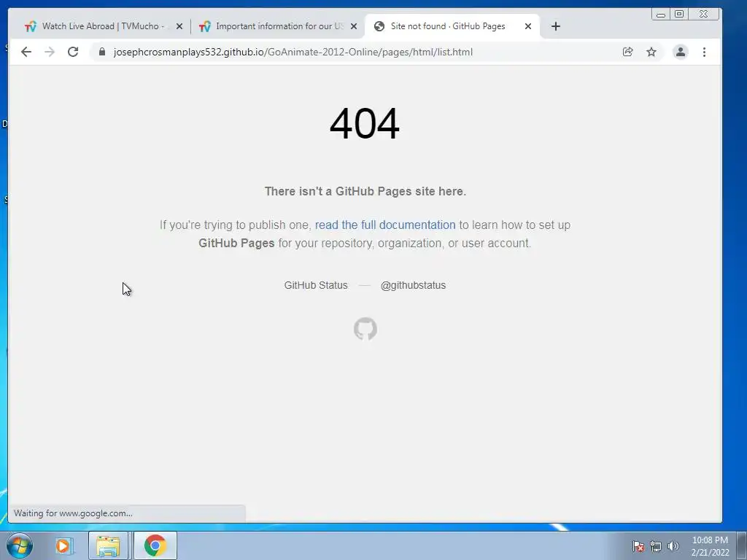Screen dimensions: 747x560
Task: Minimize the Chrome window
Action: (661, 14)
